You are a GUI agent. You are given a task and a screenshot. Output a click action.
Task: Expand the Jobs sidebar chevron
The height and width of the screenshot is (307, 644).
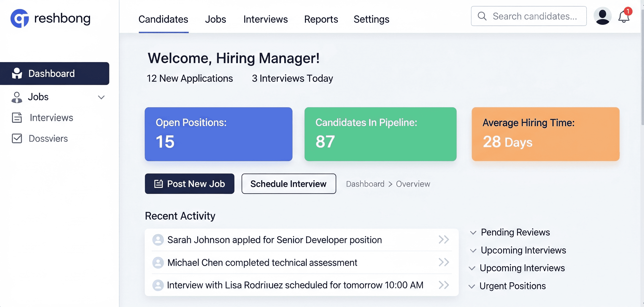click(101, 97)
